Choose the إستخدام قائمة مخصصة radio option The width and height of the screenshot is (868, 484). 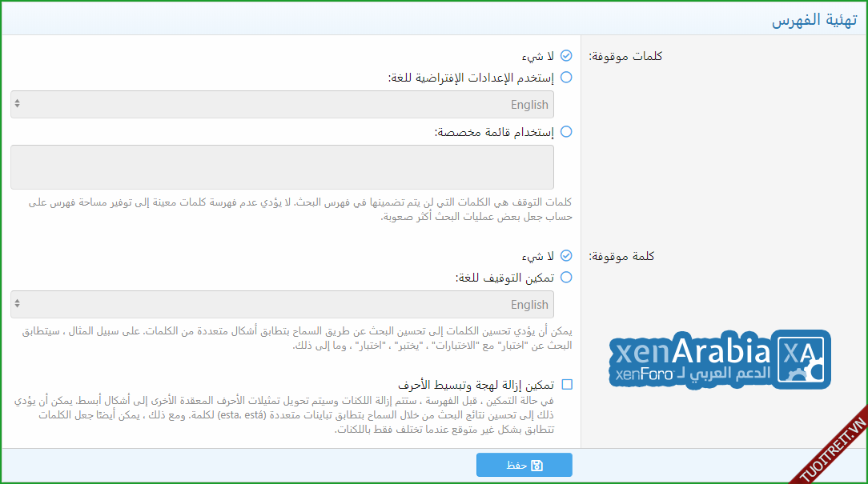point(566,132)
